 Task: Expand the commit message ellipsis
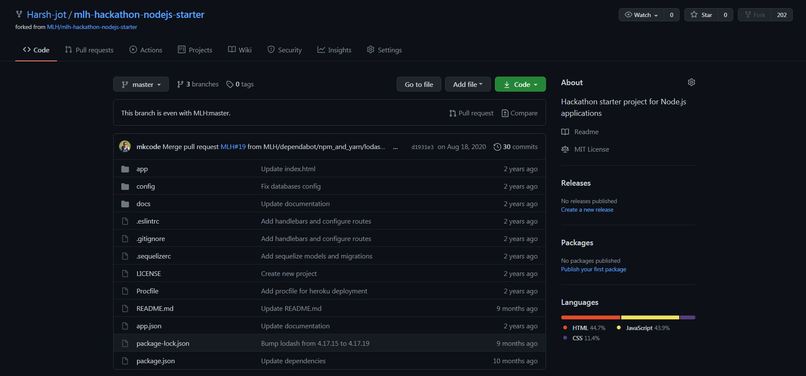coord(395,148)
